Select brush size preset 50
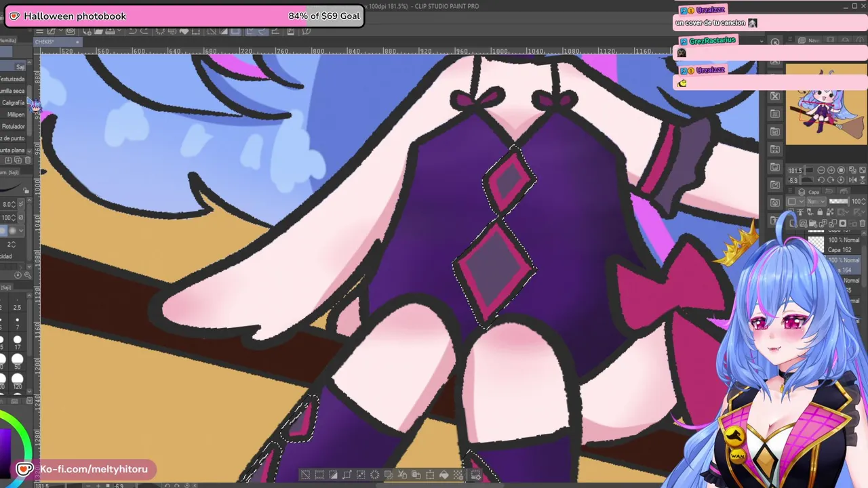Image resolution: width=868 pixels, height=488 pixels. pyautogui.click(x=17, y=361)
